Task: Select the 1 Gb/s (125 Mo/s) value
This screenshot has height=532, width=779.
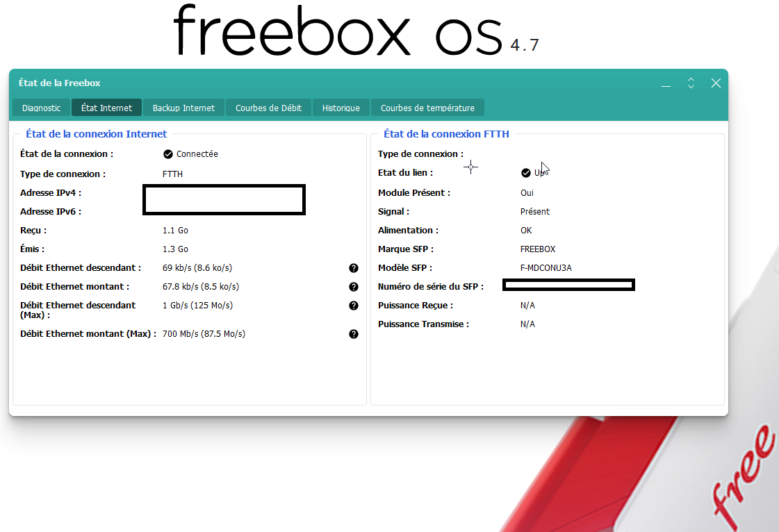Action: (198, 306)
